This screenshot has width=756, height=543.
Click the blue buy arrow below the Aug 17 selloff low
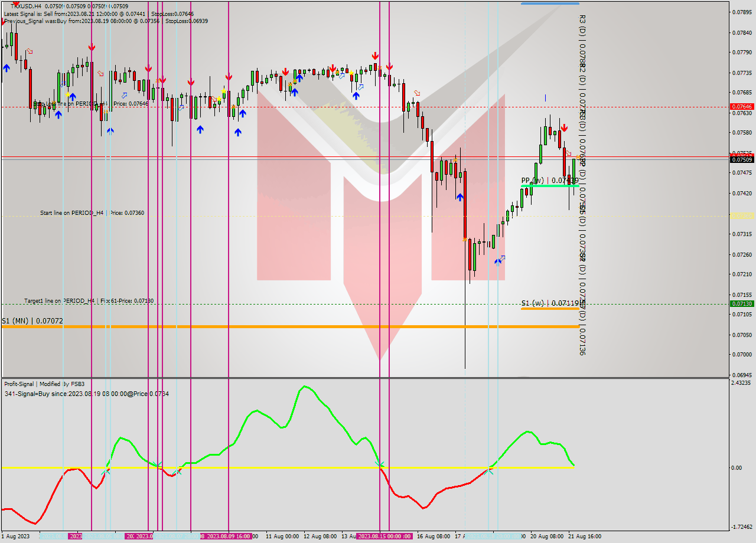coord(460,198)
